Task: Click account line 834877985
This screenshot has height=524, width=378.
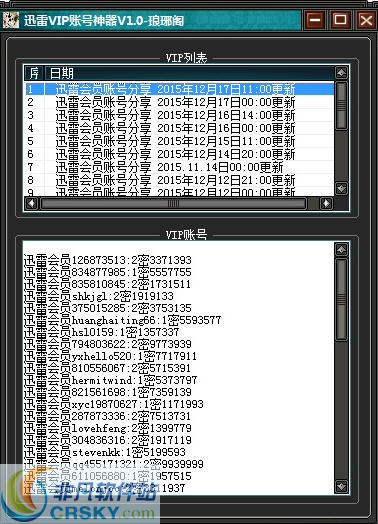Action: pos(108,272)
